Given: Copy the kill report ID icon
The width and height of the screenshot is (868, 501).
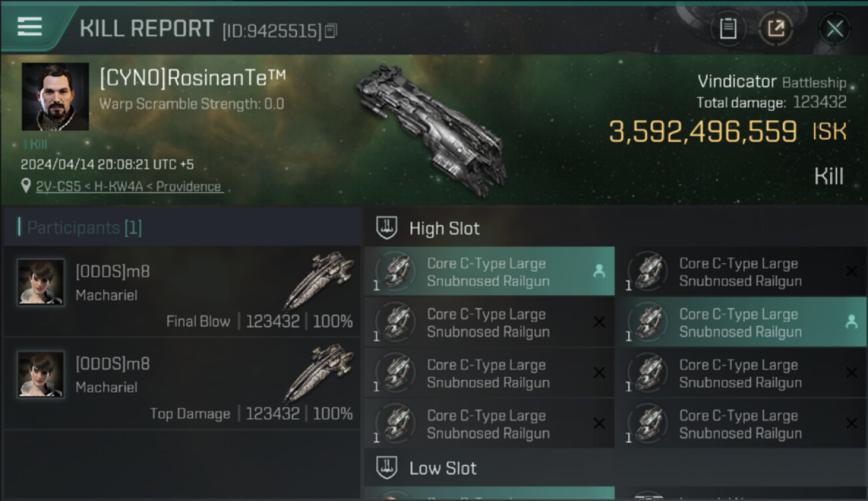Looking at the screenshot, I should click(x=331, y=31).
